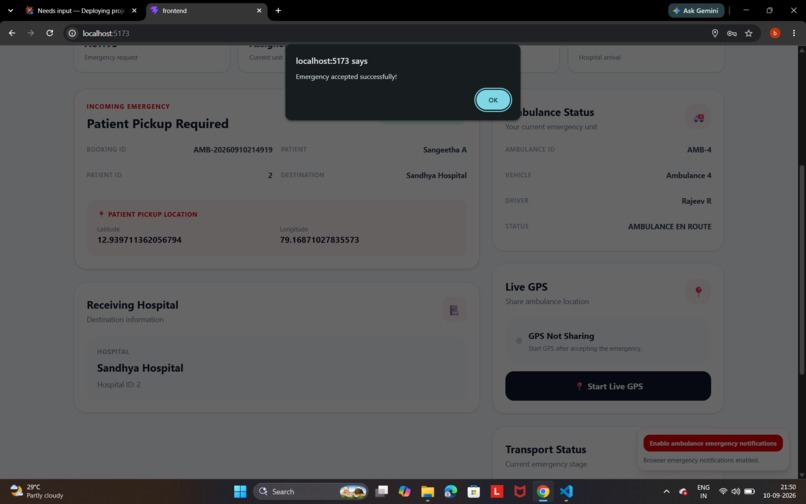This screenshot has width=806, height=504.
Task: Click patient name Sangeetha A
Action: click(x=445, y=150)
